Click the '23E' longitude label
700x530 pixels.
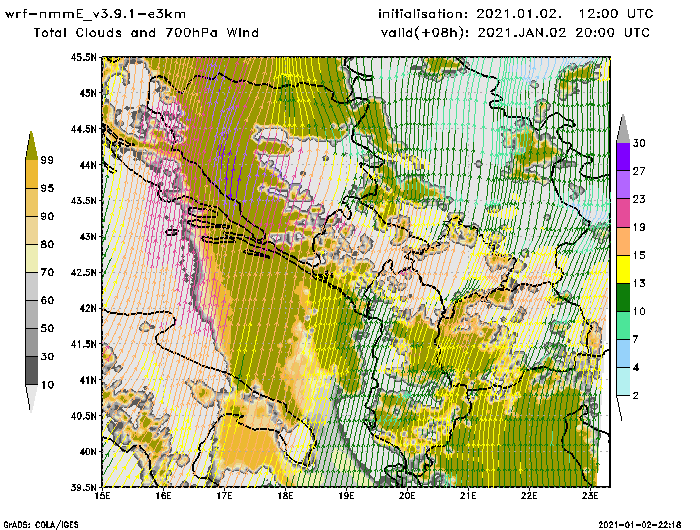click(x=590, y=496)
